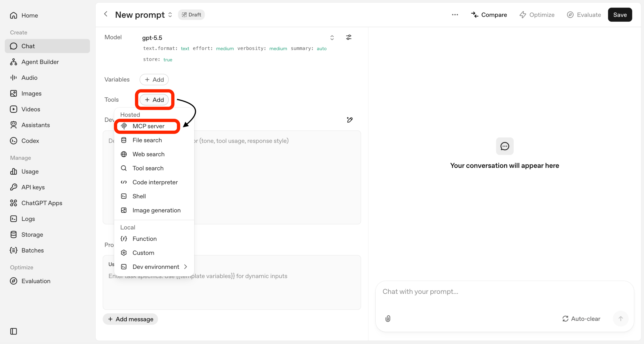Choose Code interpreter from the tools menu
Screen dimensions: 644x344
(154, 182)
